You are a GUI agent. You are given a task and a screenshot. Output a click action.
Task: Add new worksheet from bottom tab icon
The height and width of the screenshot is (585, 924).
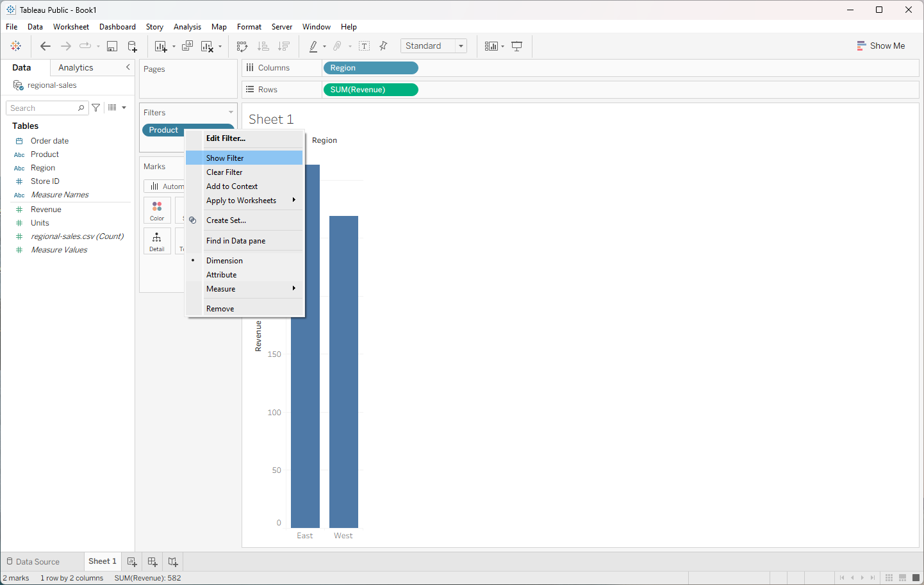pos(132,562)
